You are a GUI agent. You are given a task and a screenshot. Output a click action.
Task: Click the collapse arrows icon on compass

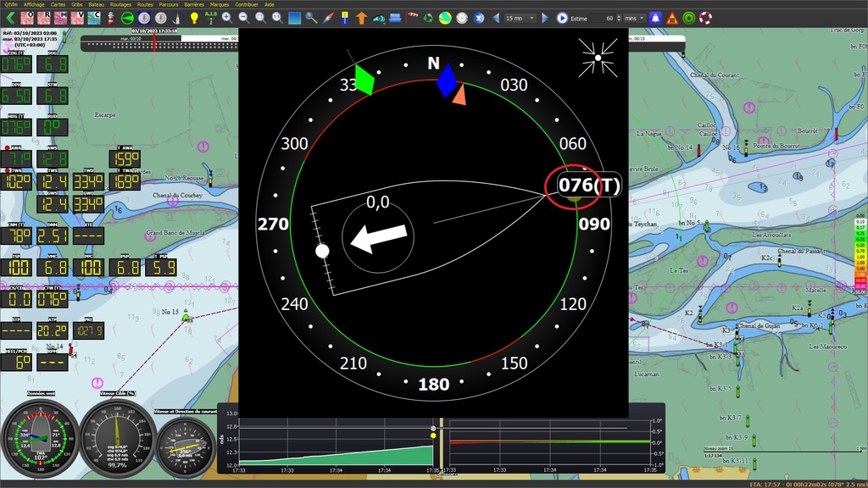click(598, 58)
